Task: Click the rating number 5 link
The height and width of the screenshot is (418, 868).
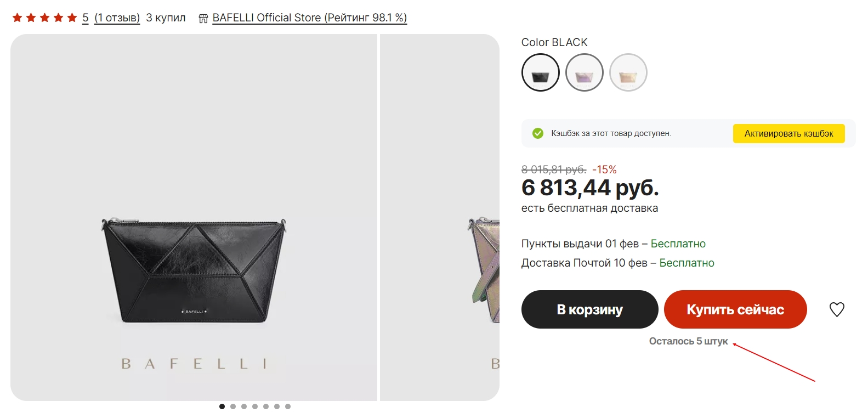Action: click(86, 18)
